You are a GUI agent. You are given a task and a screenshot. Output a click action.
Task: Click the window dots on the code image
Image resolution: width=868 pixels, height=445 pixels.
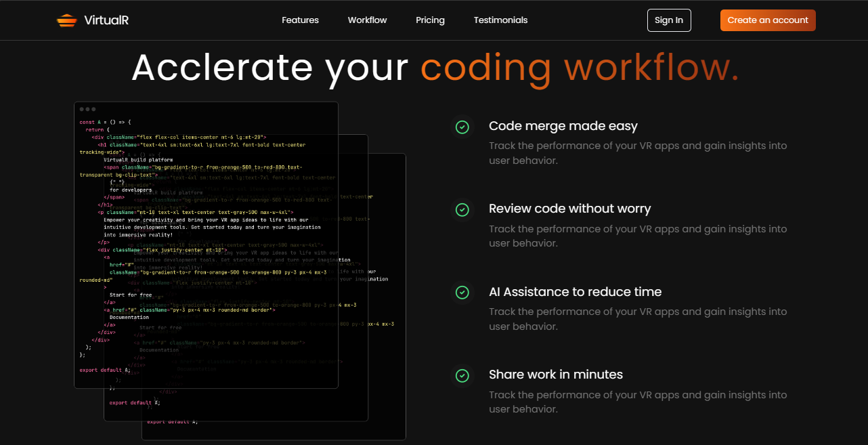tap(87, 109)
